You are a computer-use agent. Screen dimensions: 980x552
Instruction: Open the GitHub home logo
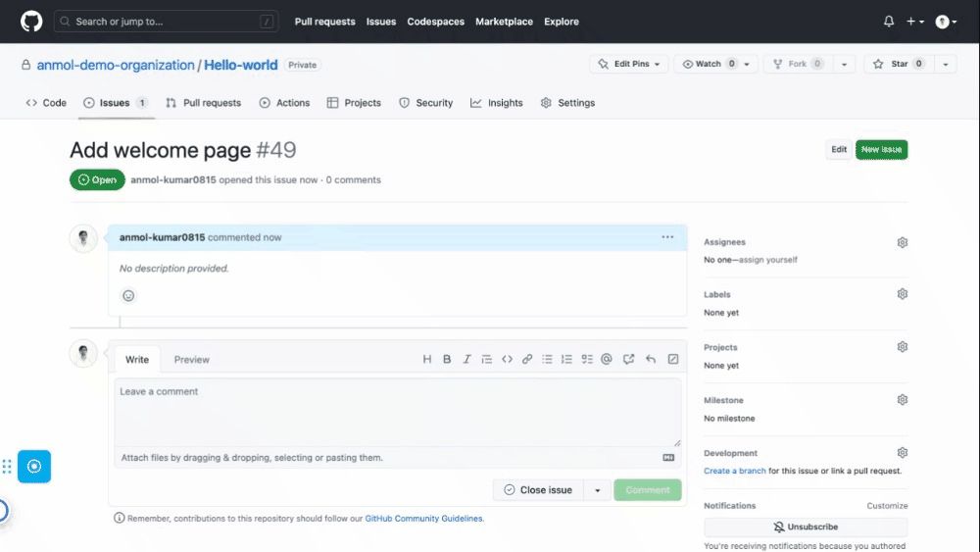click(x=31, y=22)
